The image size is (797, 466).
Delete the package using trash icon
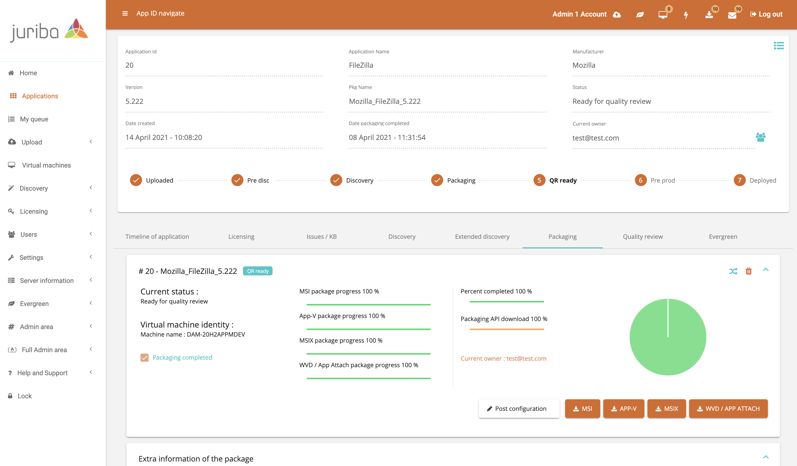[748, 271]
